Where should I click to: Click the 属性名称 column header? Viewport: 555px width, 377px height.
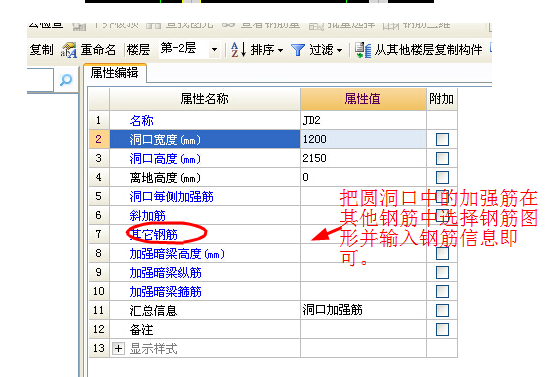[x=205, y=99]
